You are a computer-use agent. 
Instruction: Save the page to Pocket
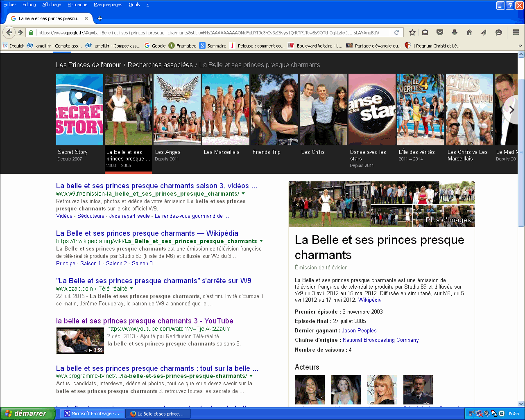point(440,32)
